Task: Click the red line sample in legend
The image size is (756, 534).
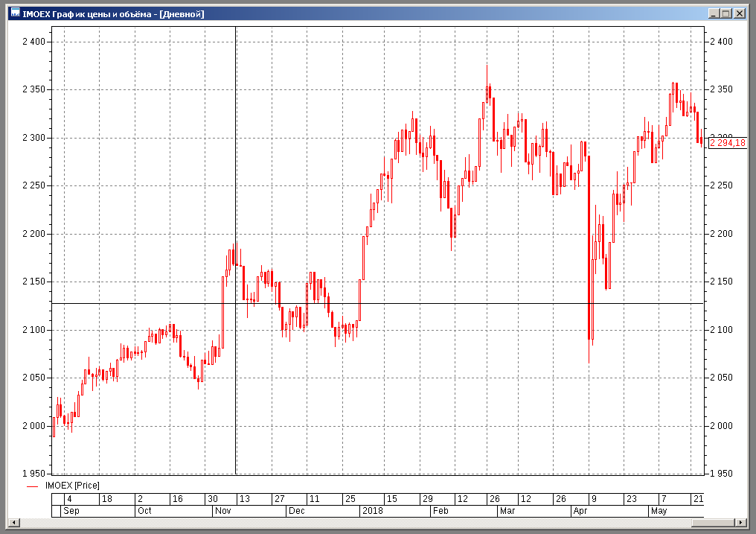Action: [32, 486]
